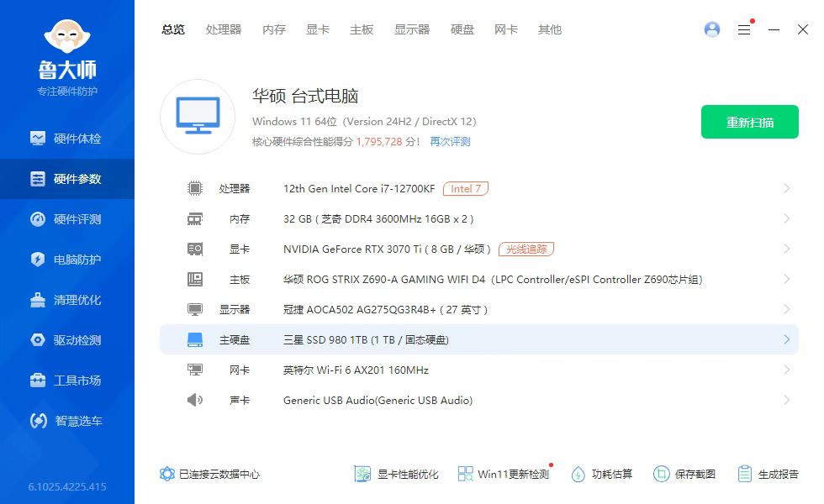The height and width of the screenshot is (504, 824).
Task: Click 三星 SSD 980 1TB text
Action: pos(366,339)
